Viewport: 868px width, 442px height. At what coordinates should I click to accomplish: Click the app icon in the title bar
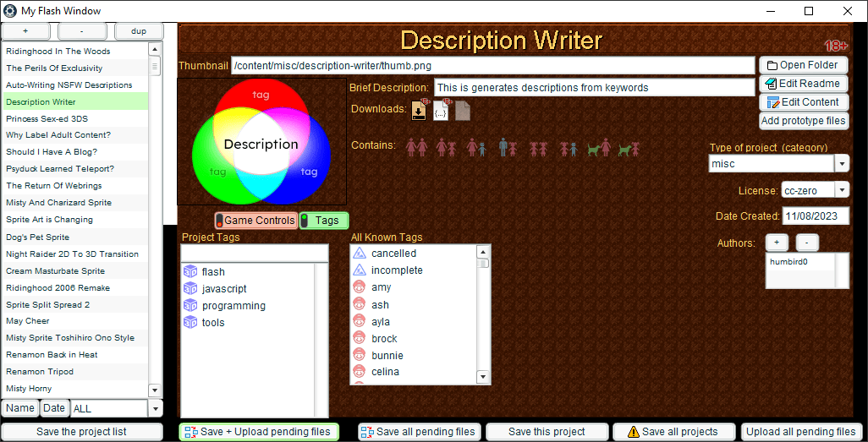tap(10, 10)
